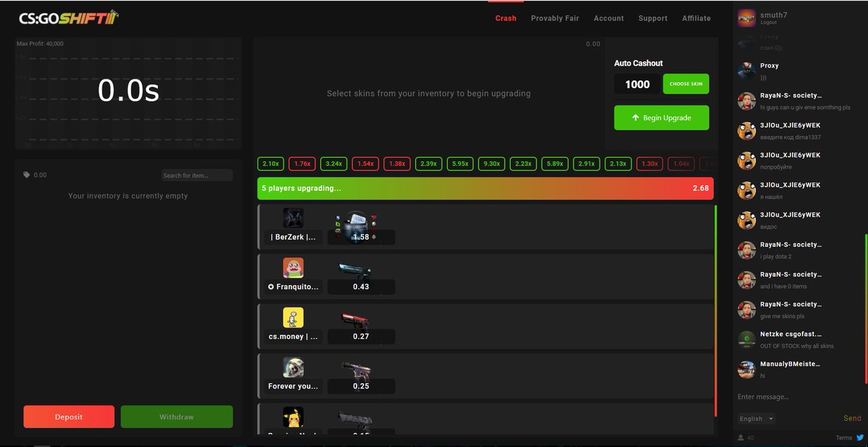Select the 1.54x history badge
This screenshot has height=447, width=868.
365,164
